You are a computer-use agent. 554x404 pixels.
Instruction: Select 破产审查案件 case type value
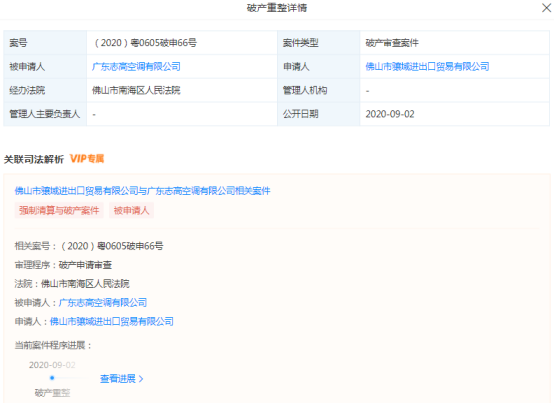pos(392,43)
